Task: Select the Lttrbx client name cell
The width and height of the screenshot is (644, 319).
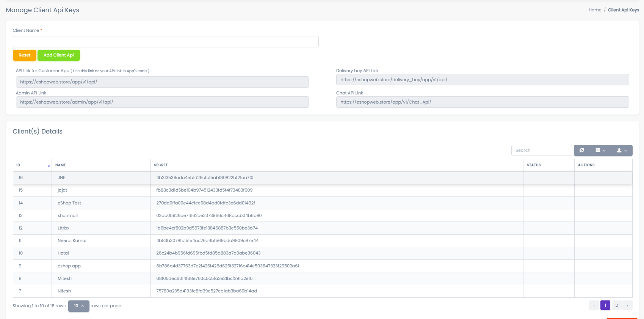Action: coord(101,228)
